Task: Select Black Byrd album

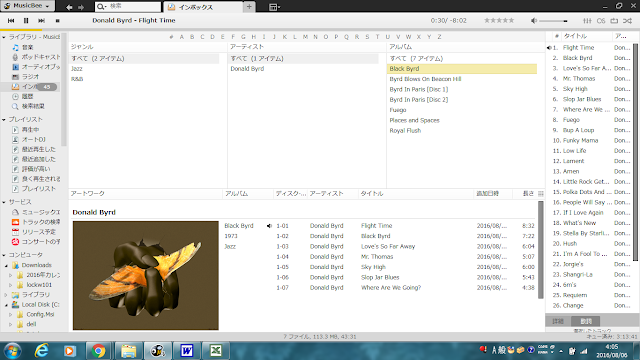Action: pyautogui.click(x=462, y=69)
